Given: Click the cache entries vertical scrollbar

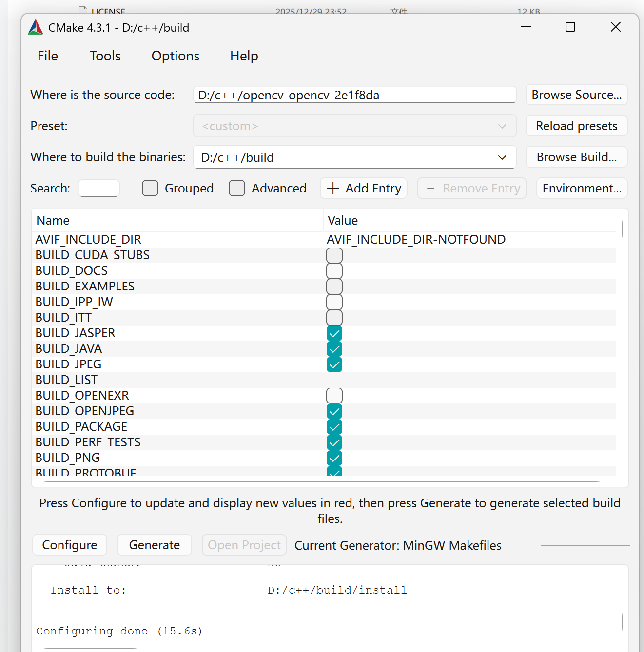Looking at the screenshot, I should pos(622,229).
